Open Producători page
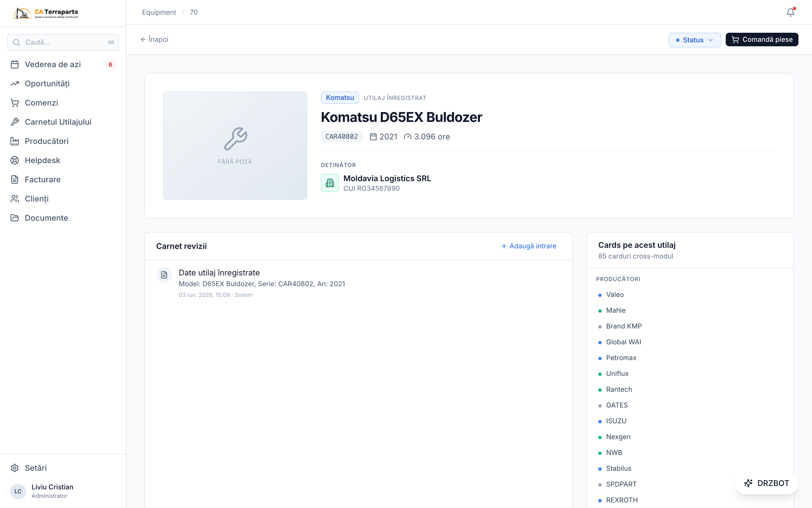The image size is (812, 508). 63,141
